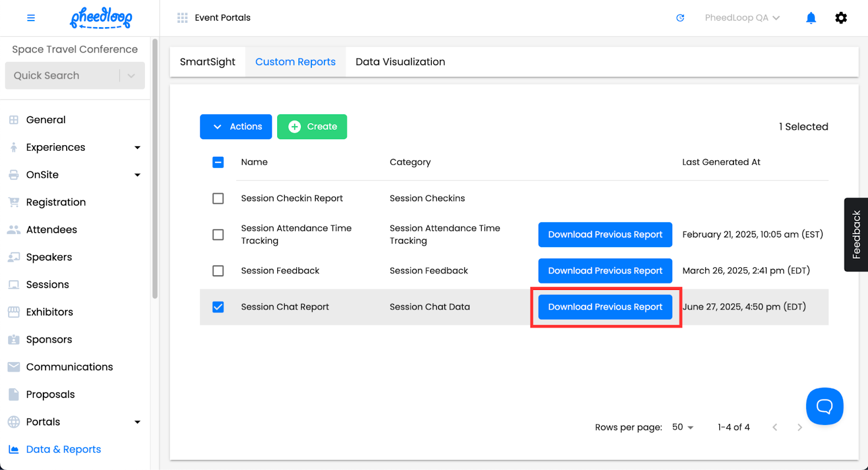This screenshot has height=470, width=868.
Task: Expand the Portals submenu arrow
Action: click(137, 422)
